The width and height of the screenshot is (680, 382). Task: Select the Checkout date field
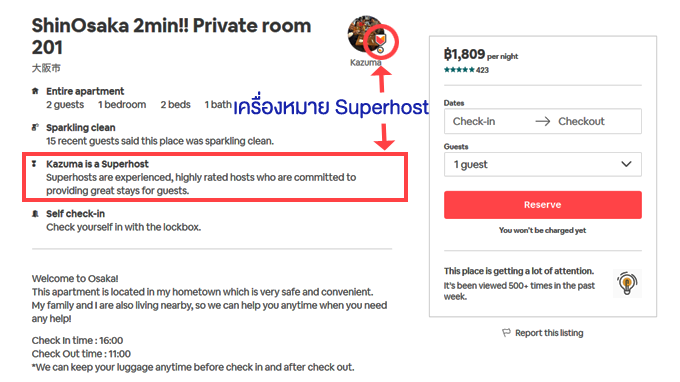[x=581, y=121]
